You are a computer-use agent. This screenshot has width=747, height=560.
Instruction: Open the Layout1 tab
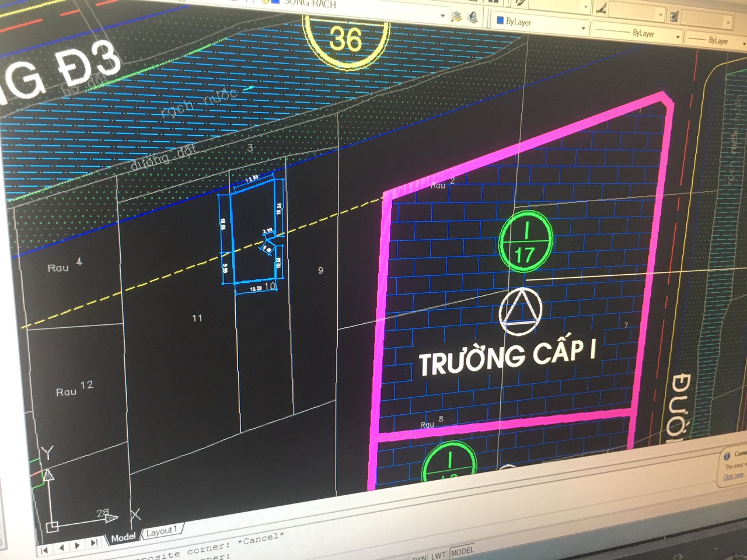tap(162, 531)
